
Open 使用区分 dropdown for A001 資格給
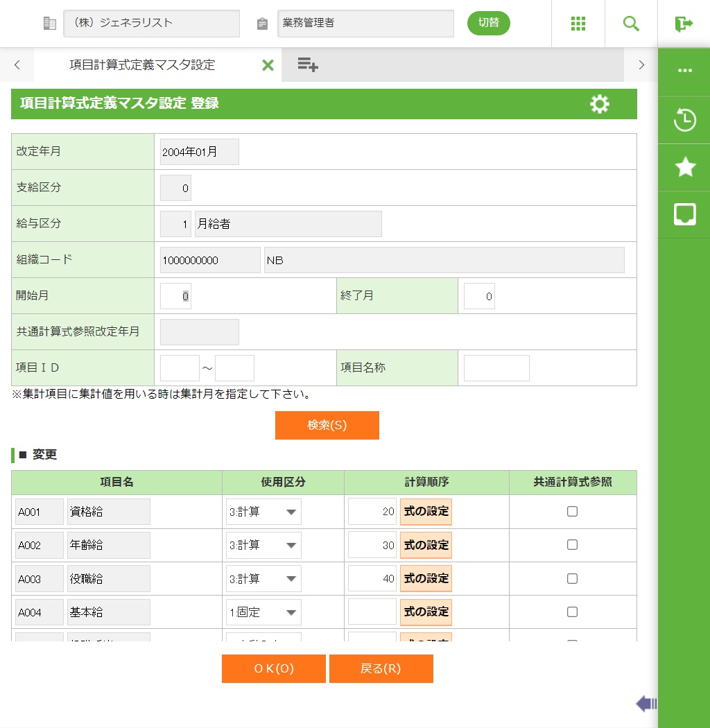pyautogui.click(x=263, y=512)
